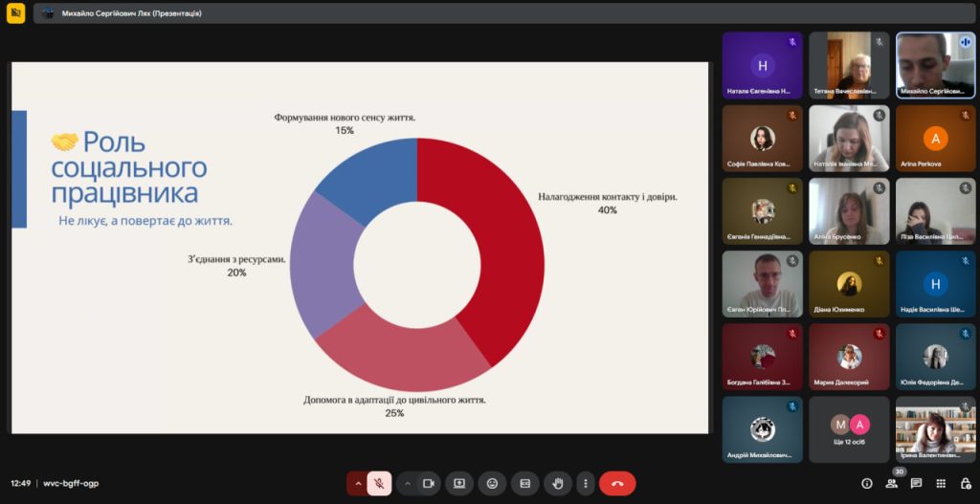Open more options three-dot menu
Screen dimensions: 980x504
585,484
